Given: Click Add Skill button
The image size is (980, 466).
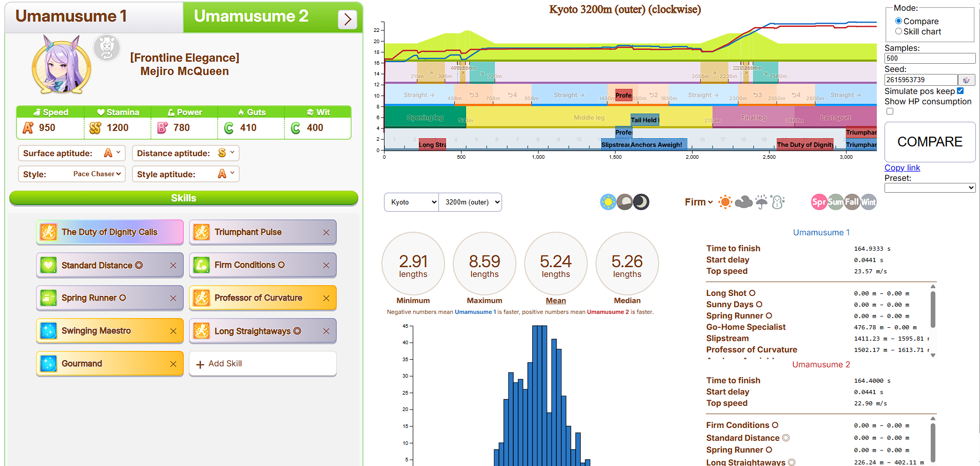Looking at the screenshot, I should click(262, 364).
